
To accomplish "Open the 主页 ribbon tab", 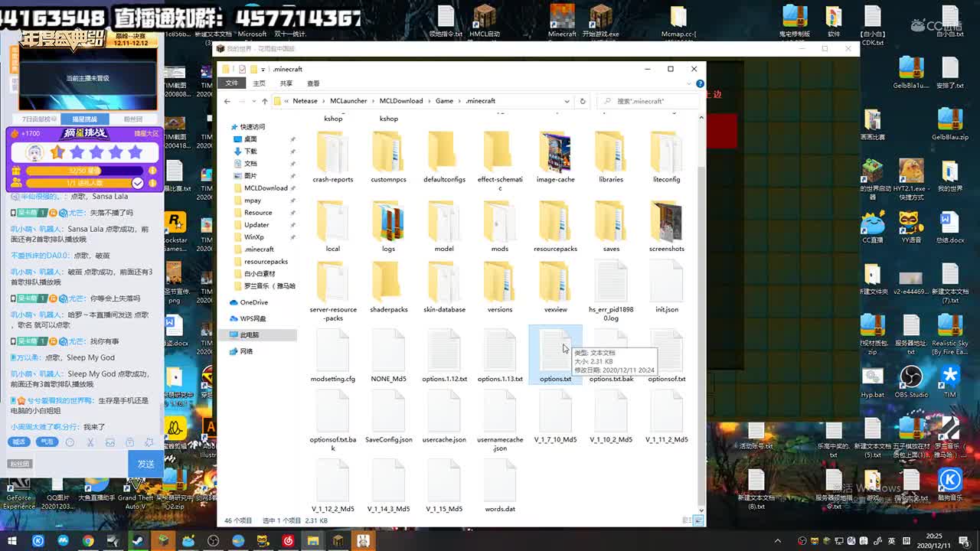I will point(259,83).
